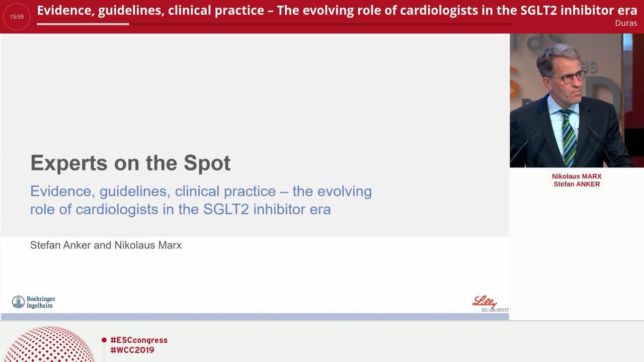Click the Experts on the Spot heading
Screen dimensions: 644x362
[x=130, y=163]
